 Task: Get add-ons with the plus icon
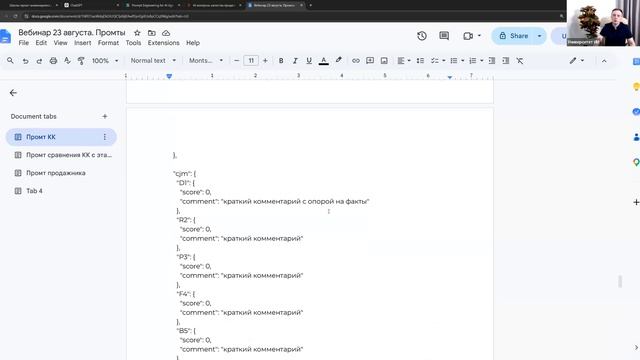[x=636, y=202]
